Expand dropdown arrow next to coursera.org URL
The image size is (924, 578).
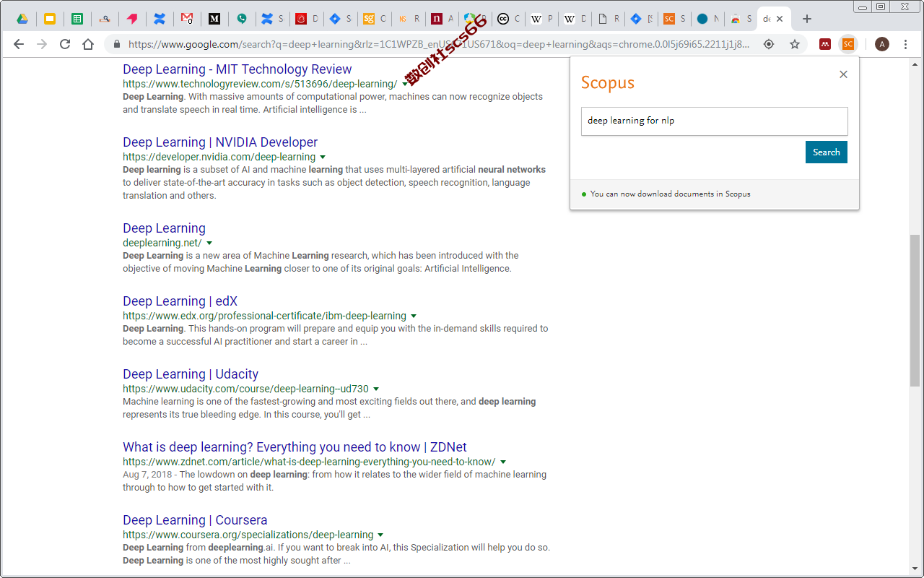pos(380,535)
